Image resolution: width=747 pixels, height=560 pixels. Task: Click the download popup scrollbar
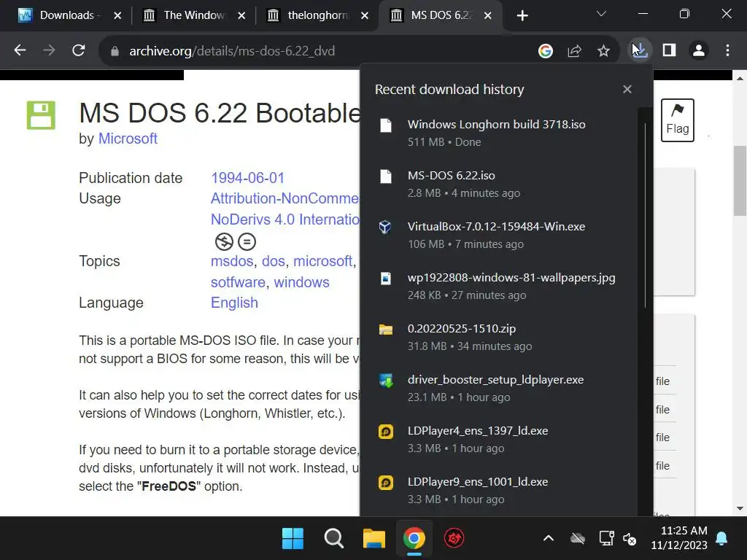(645, 215)
